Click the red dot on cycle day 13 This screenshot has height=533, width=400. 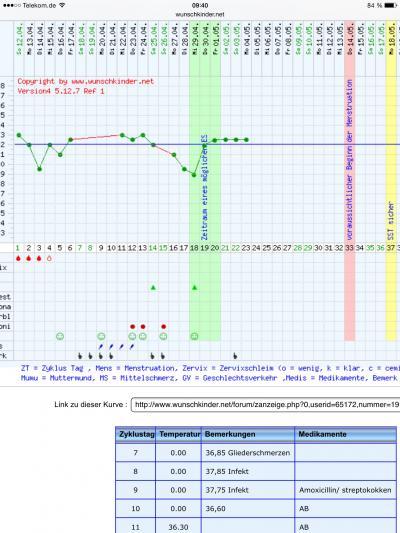coord(143,326)
